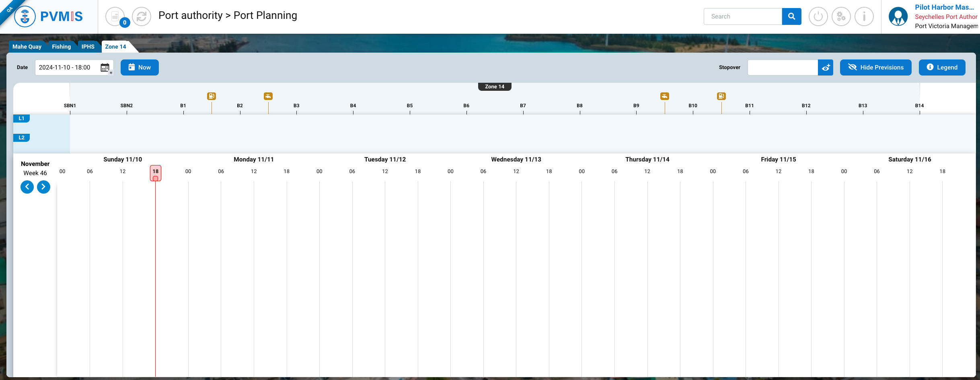
Task: Click the blue search magnifier button
Action: pyautogui.click(x=791, y=16)
